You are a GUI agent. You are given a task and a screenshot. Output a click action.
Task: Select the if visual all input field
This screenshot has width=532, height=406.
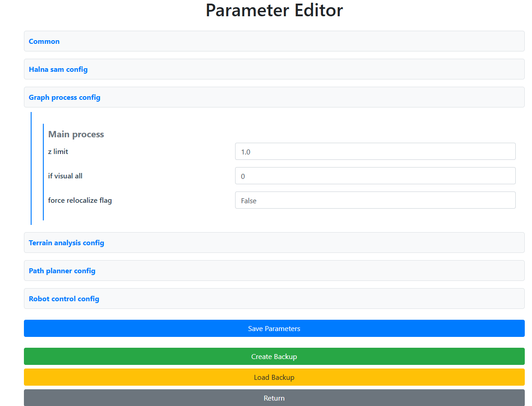coord(375,176)
